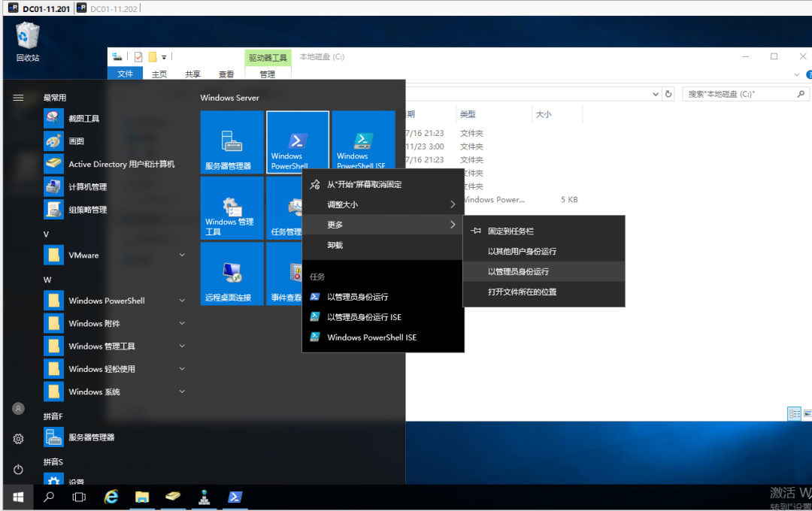
Task: Open File Explorer from the taskbar
Action: coord(142,497)
